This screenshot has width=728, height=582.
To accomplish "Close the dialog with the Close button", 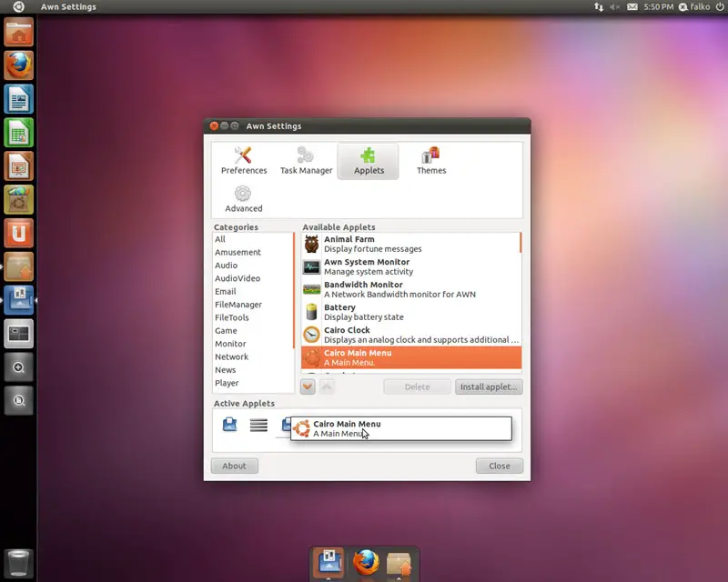I will [x=499, y=466].
